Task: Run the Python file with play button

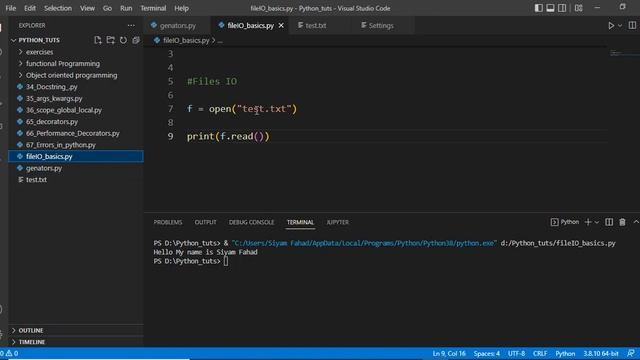Action: tap(611, 25)
